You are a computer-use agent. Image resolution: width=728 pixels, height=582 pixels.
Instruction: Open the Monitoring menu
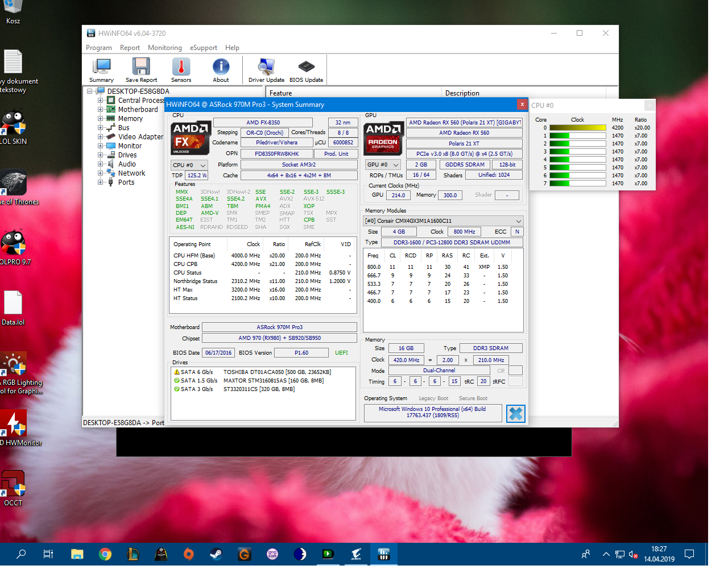[x=165, y=48]
